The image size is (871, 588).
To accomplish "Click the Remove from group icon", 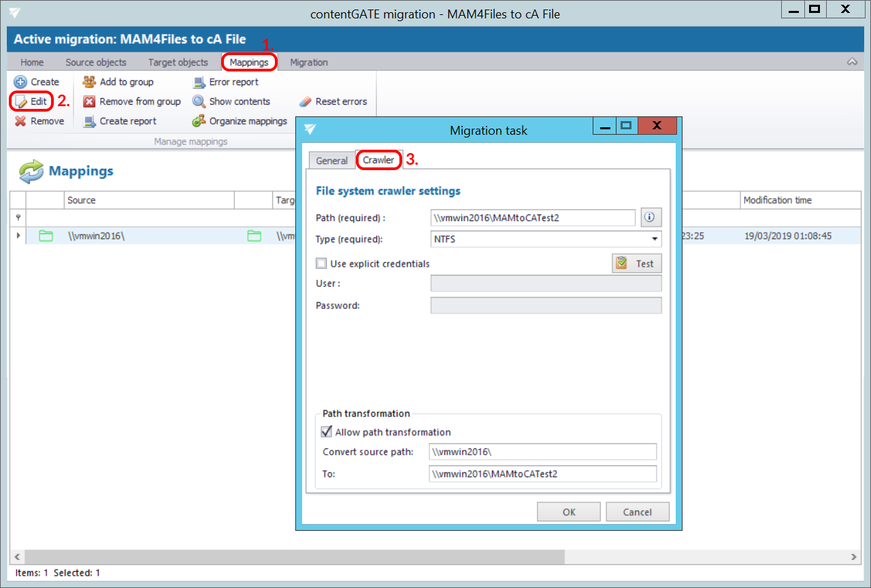I will tap(89, 101).
